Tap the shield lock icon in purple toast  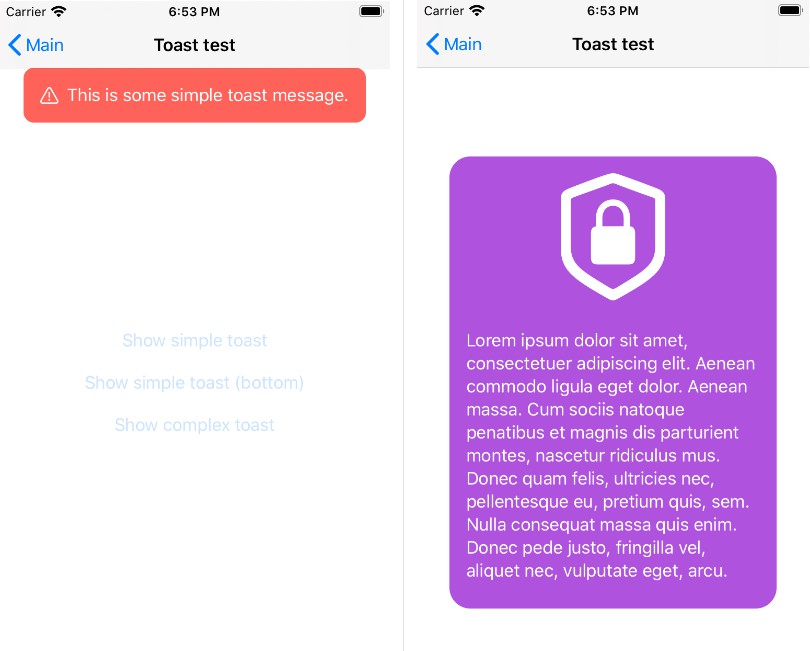pos(613,236)
